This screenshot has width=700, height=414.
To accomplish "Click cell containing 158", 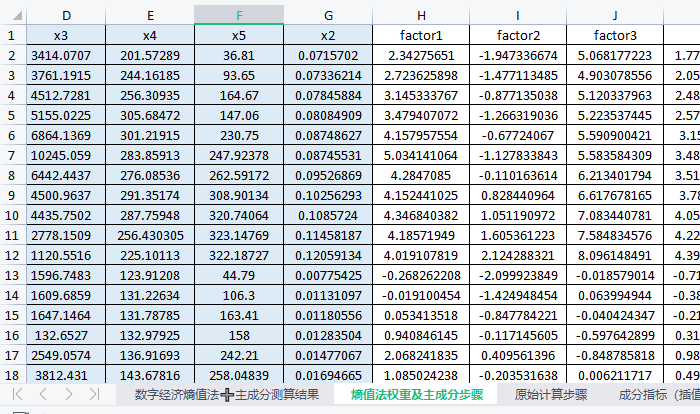I will click(239, 335).
